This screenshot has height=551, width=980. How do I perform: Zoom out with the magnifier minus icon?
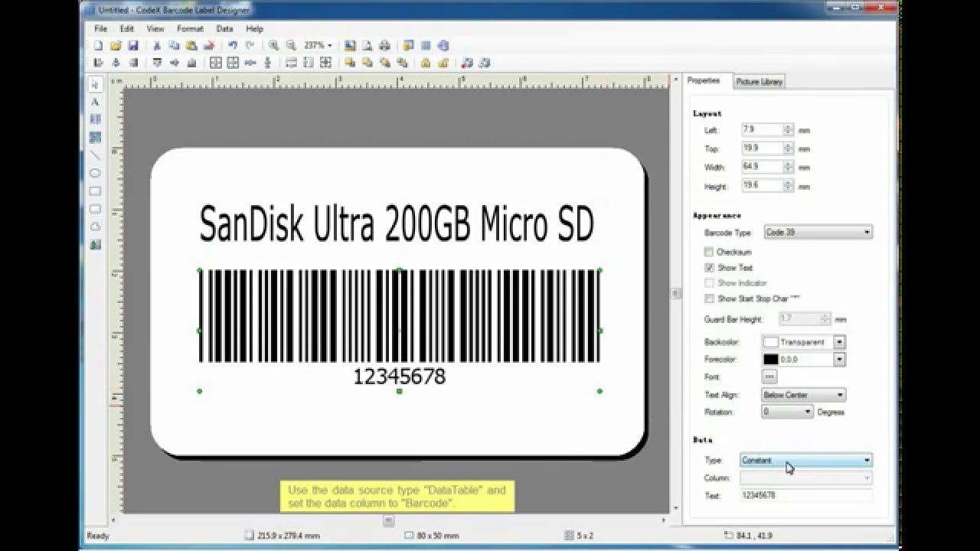pos(291,46)
